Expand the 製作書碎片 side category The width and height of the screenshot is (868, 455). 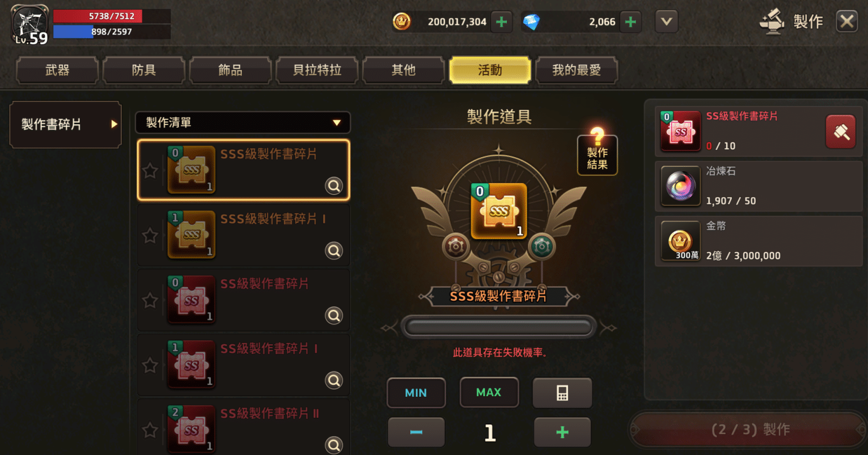pos(66,124)
